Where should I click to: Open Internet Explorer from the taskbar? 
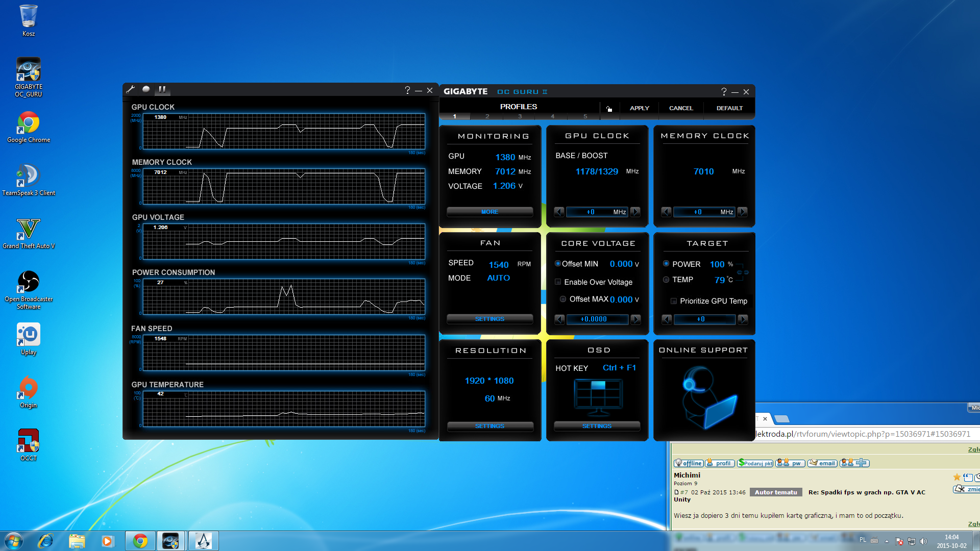click(x=46, y=541)
